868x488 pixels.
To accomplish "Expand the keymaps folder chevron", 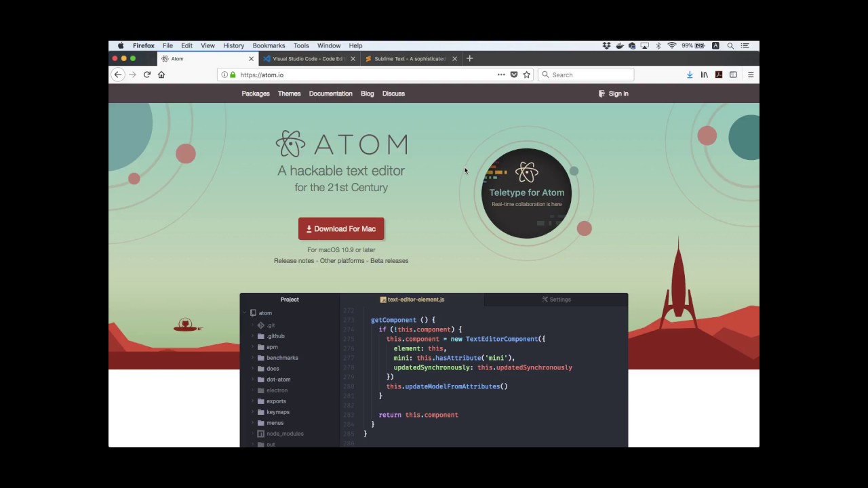I will point(253,412).
